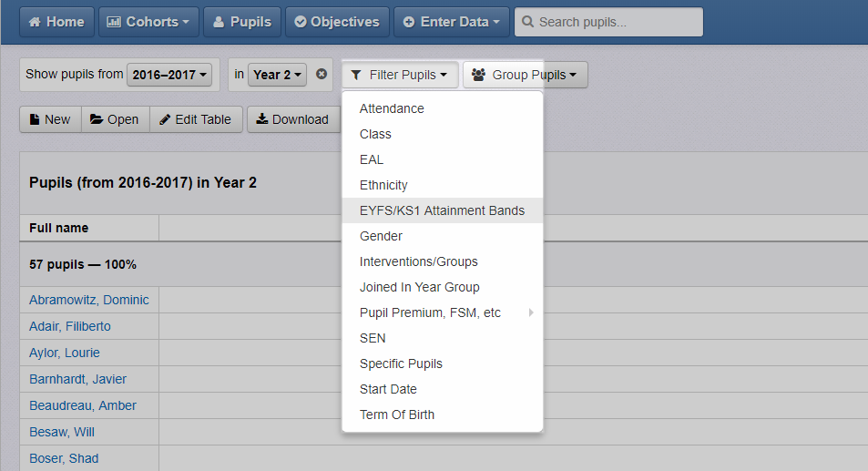The height and width of the screenshot is (471, 868).
Task: Click the plus icon on Enter Data
Action: pos(409,22)
